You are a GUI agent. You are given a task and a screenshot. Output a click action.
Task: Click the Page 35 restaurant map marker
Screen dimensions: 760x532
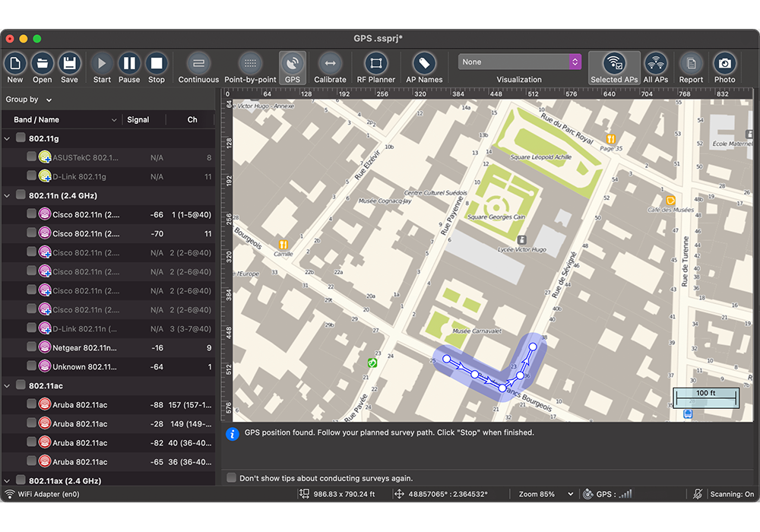click(611, 139)
